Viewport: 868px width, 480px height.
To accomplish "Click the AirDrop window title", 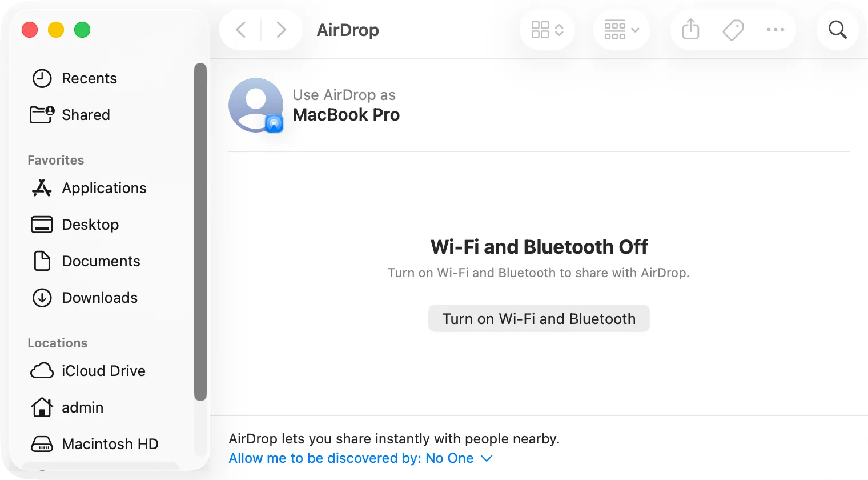I will point(348,30).
